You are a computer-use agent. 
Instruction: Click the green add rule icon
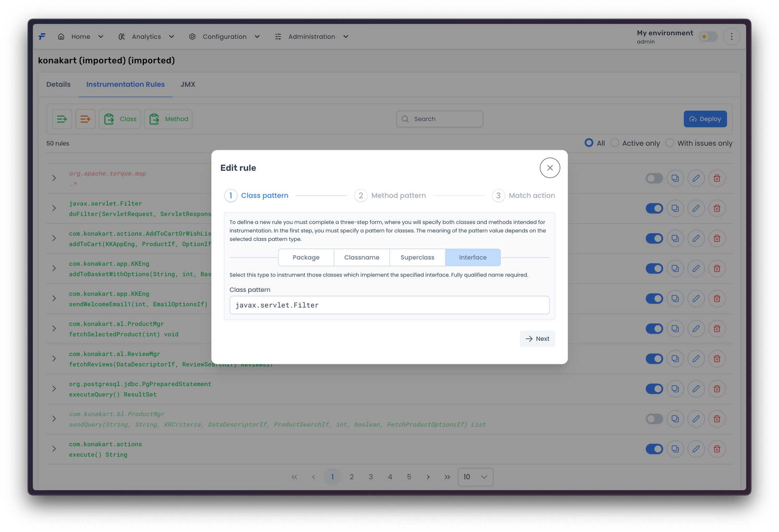(x=62, y=119)
